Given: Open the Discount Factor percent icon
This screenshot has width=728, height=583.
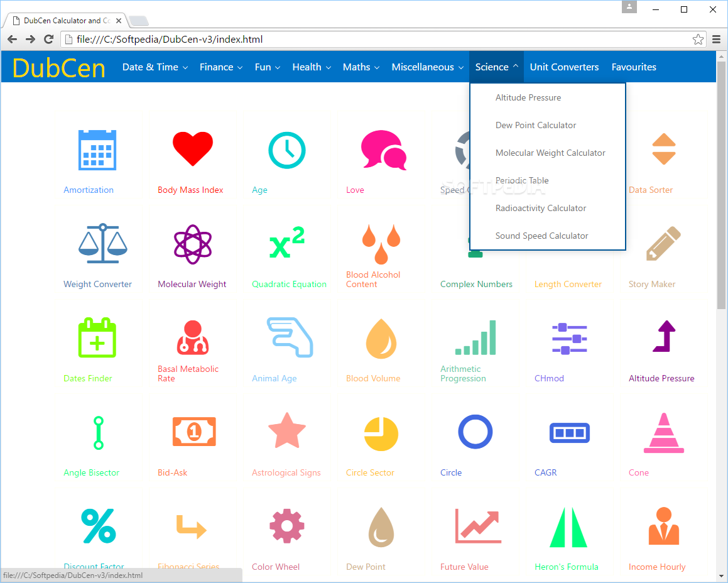Looking at the screenshot, I should click(99, 526).
